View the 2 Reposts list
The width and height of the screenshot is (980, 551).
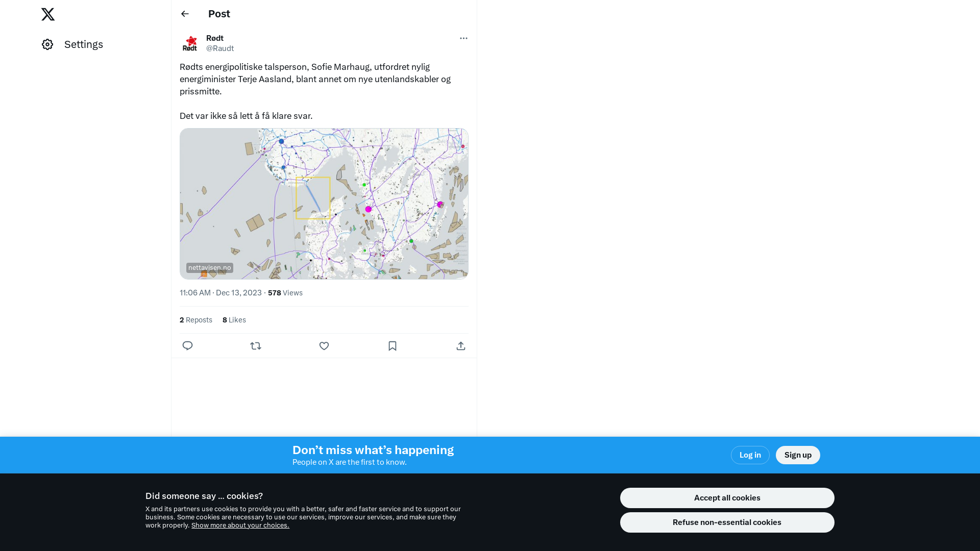point(196,320)
